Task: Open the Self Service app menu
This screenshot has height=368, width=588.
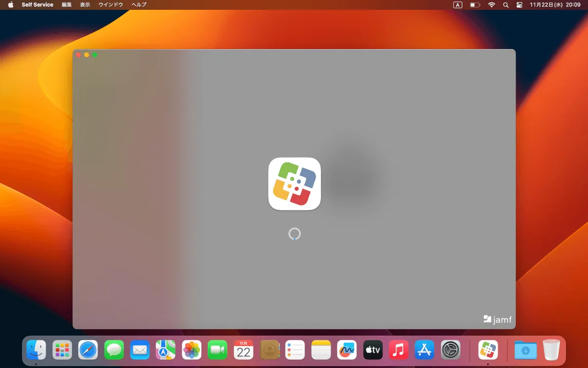Action: pyautogui.click(x=37, y=5)
